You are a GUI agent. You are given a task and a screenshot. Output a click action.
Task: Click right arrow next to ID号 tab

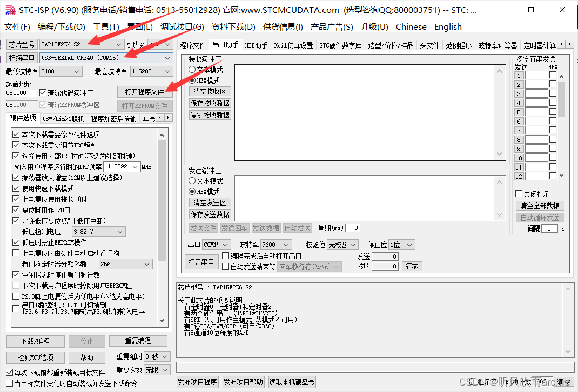[168, 118]
